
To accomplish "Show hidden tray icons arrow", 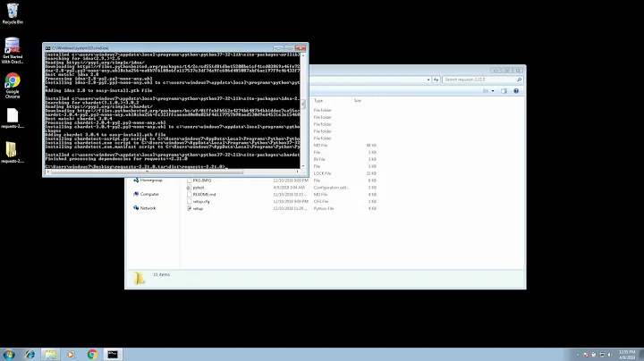I will (578, 355).
